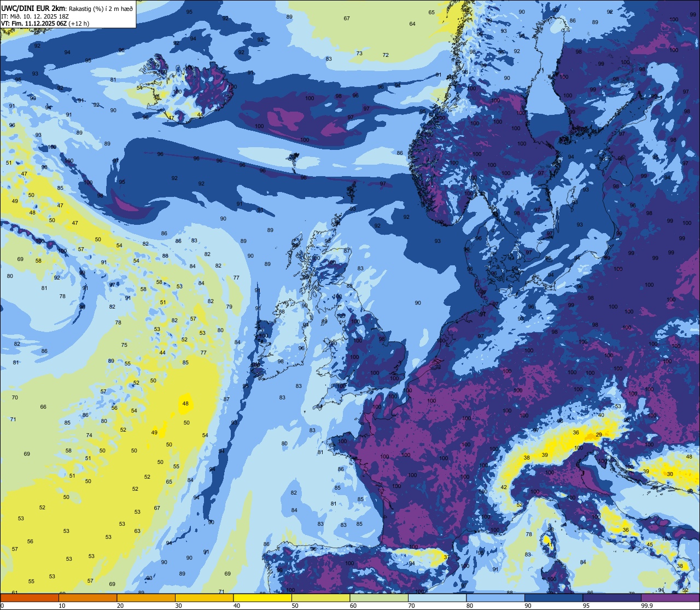Viewport: 700px width, 610px height.
Task: Click the '63' value in the southwest Atlantic
Action: (x=137, y=531)
